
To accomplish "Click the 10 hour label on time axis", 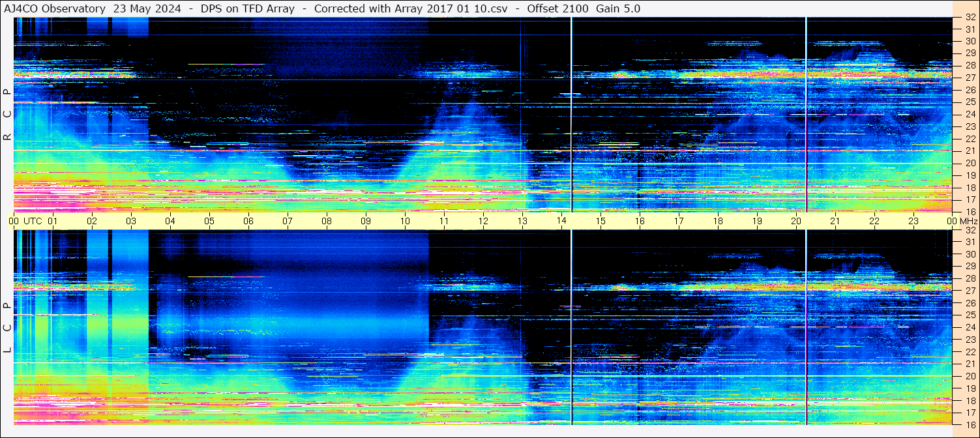I will 405,221.
